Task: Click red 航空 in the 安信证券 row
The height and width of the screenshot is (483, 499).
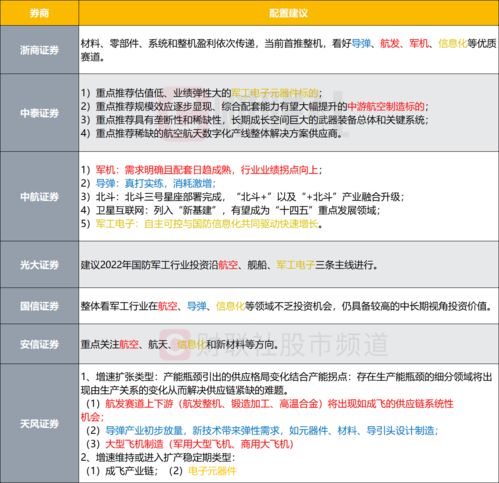Action: tap(129, 344)
